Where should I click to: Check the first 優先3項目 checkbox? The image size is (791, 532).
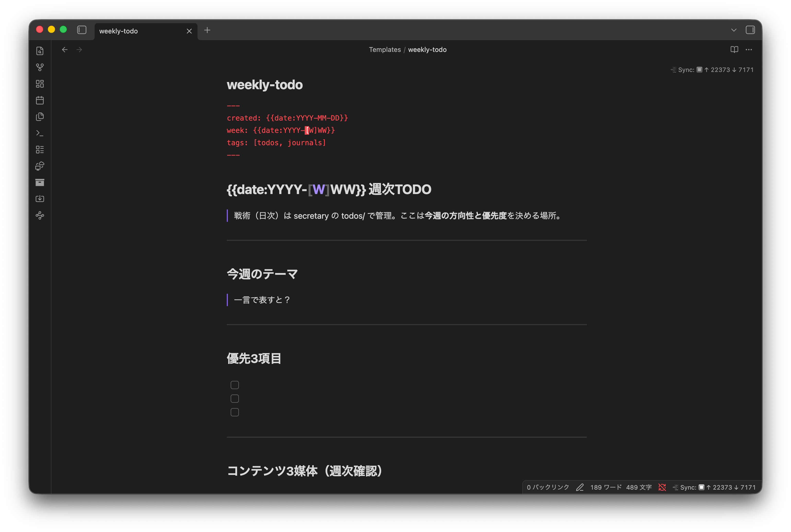click(235, 385)
